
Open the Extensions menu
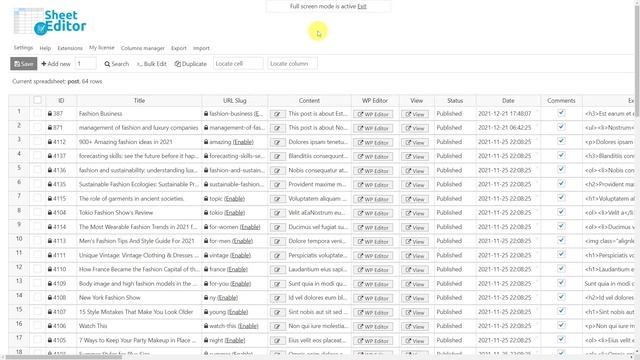(70, 48)
